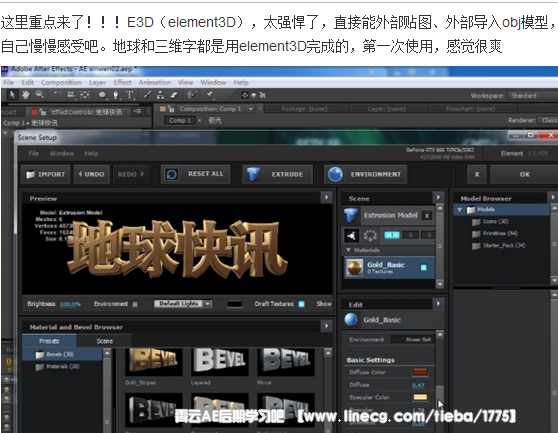Open the Window menu in Scene Setup

pos(62,153)
